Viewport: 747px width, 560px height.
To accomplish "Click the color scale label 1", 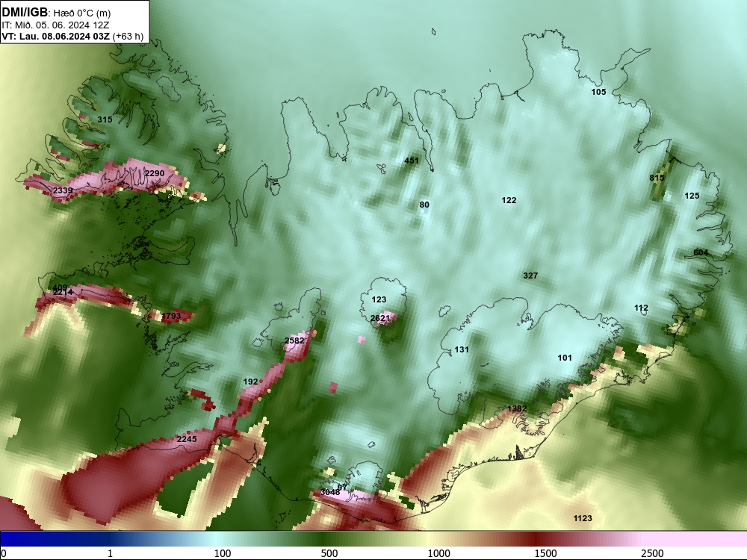I will 110,553.
